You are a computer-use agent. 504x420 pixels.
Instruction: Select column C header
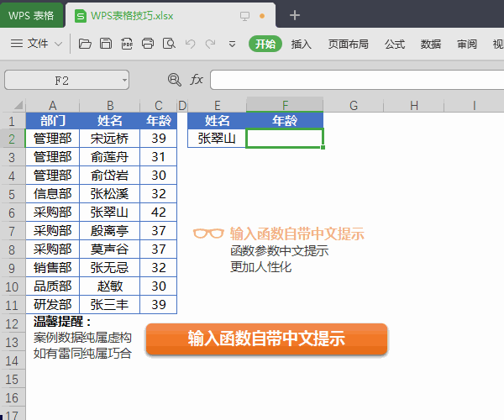coord(159,105)
